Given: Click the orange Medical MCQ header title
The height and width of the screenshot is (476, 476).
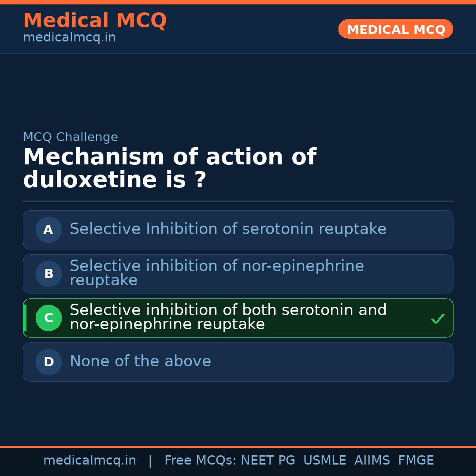Looking at the screenshot, I should [x=95, y=21].
